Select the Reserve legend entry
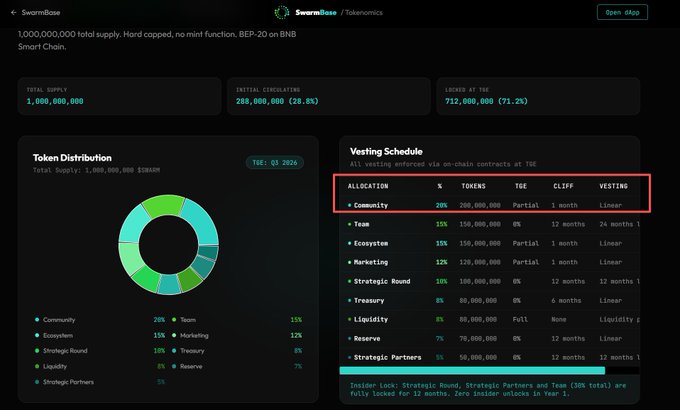680x410 pixels. click(x=237, y=366)
